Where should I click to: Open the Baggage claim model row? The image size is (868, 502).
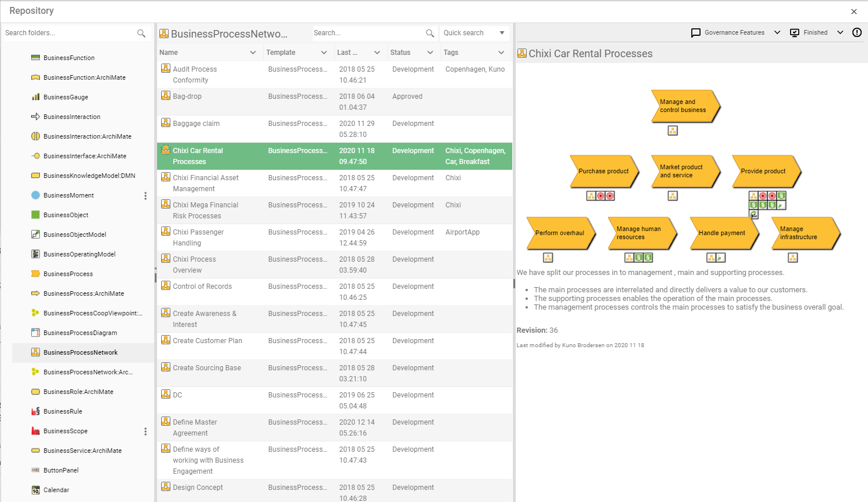coord(196,124)
